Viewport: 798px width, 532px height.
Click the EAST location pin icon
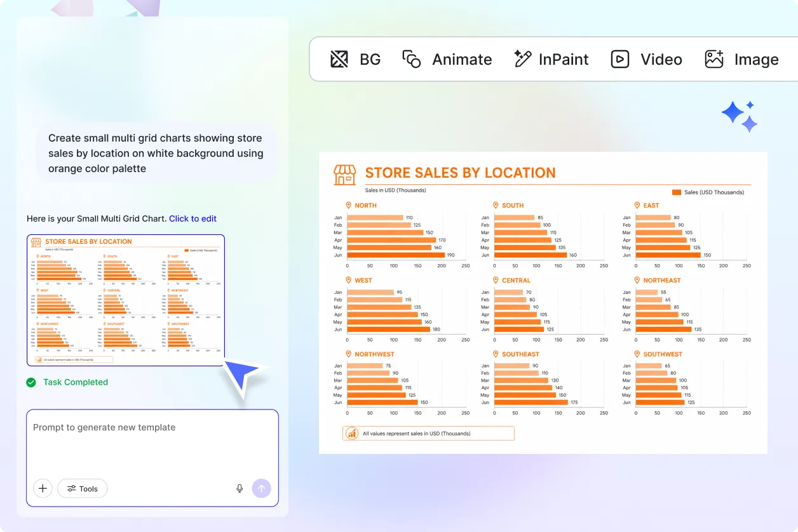tap(637, 206)
